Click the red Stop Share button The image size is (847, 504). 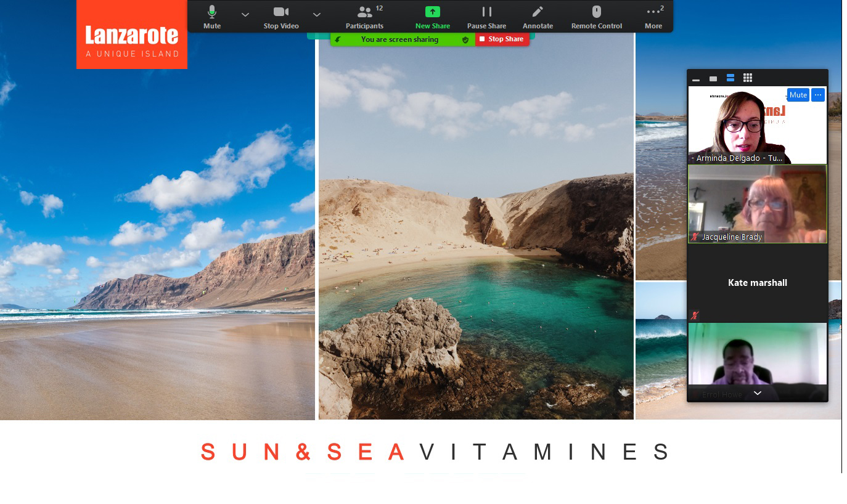(x=502, y=39)
